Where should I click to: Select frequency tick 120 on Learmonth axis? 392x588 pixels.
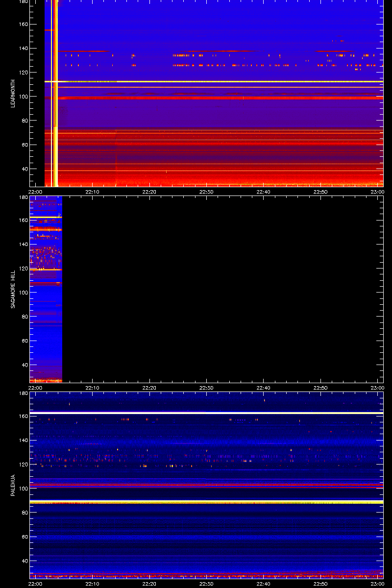23,73
